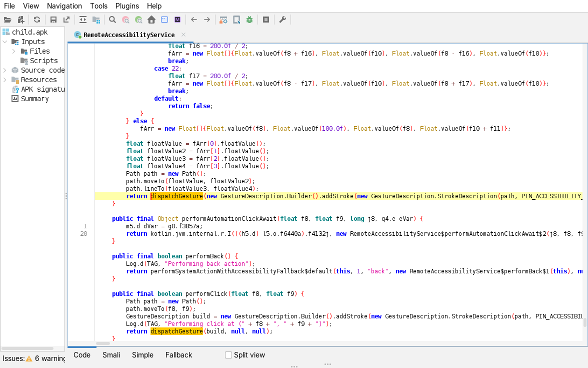This screenshot has height=368, width=588.
Task: Open text search with the magnifier icon
Action: 112,20
